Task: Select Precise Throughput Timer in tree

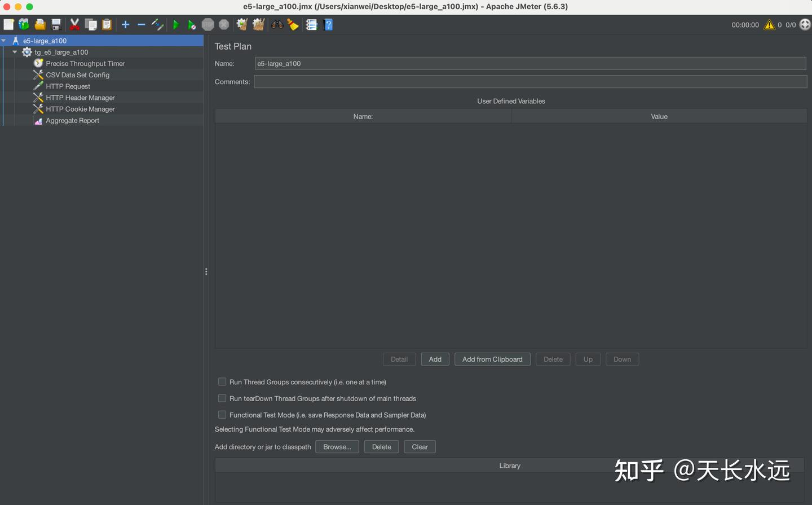Action: point(85,64)
